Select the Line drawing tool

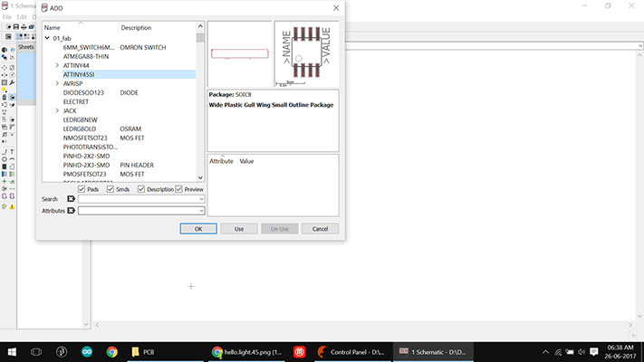[5, 152]
